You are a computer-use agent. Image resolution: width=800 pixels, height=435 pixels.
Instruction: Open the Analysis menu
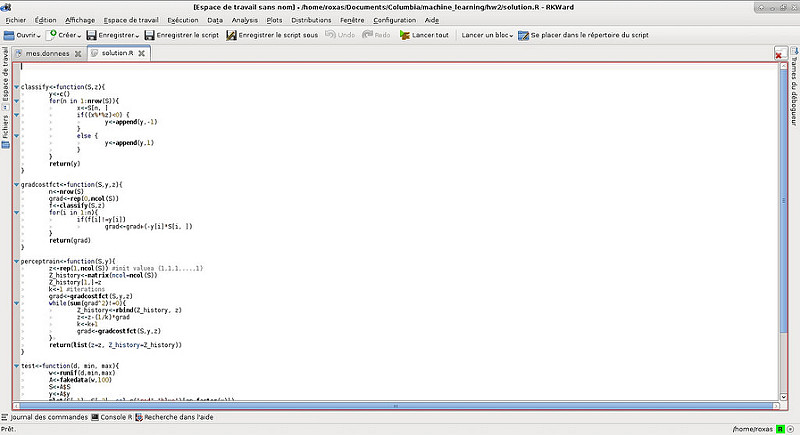tap(244, 20)
